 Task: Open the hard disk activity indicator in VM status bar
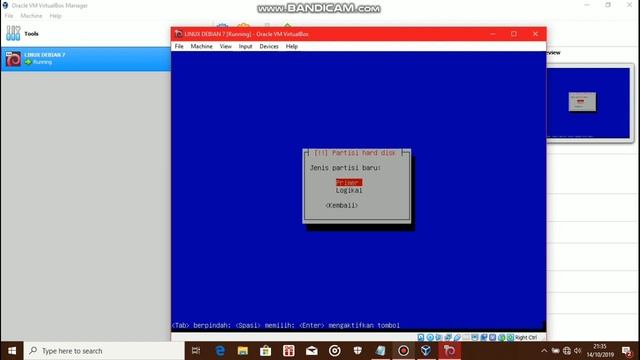421,338
